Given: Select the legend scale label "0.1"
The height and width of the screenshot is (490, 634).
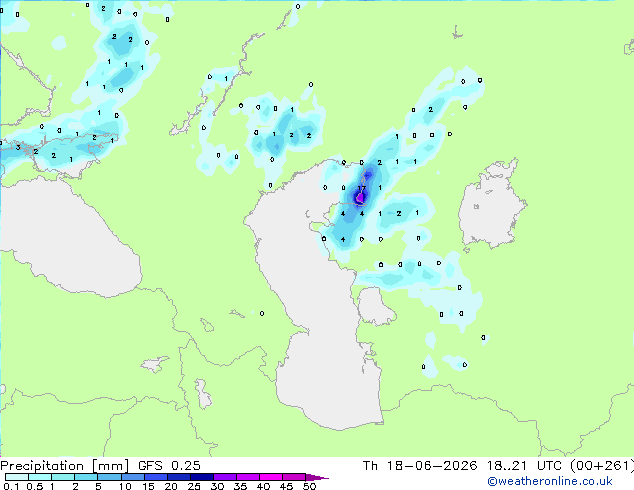Looking at the screenshot, I should click(11, 486).
